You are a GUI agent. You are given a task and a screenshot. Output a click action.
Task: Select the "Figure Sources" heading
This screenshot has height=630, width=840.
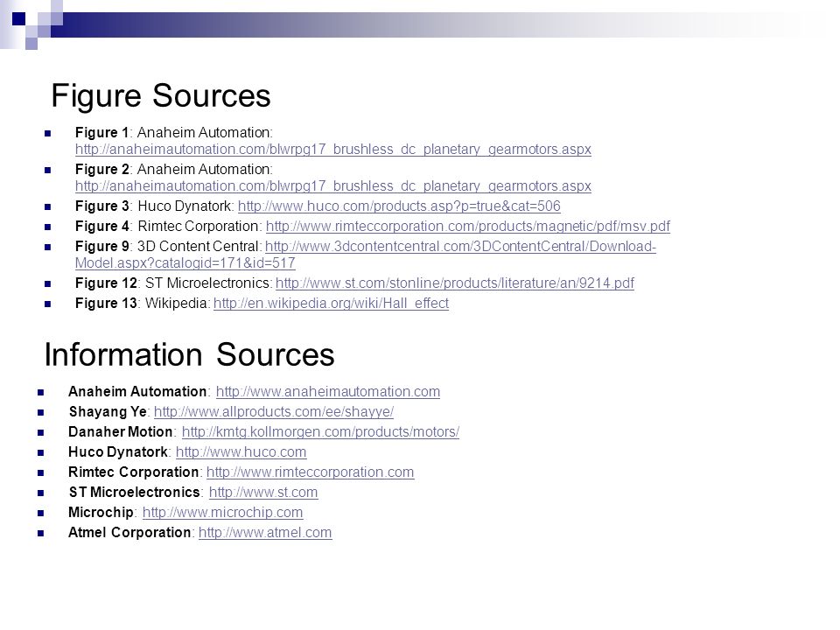click(x=161, y=96)
